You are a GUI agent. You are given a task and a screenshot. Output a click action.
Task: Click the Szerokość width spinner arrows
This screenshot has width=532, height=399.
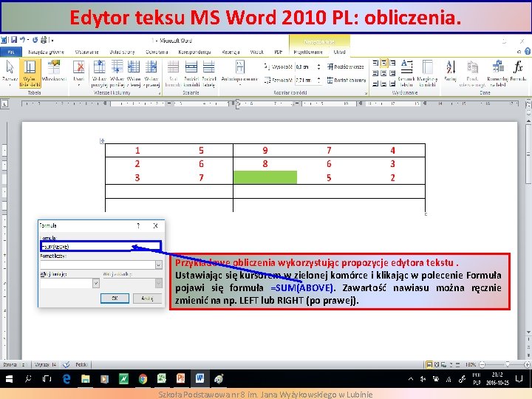(x=318, y=81)
